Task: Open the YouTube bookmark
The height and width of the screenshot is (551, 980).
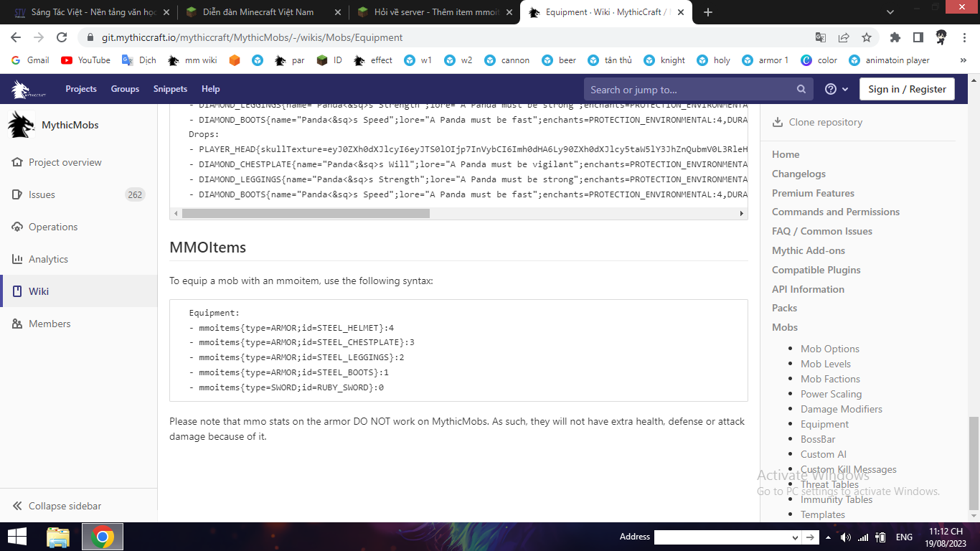Action: pos(86,60)
